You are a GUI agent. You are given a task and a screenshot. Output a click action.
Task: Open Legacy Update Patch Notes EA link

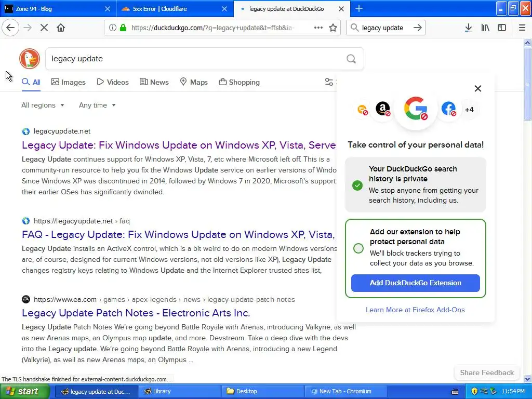click(136, 313)
